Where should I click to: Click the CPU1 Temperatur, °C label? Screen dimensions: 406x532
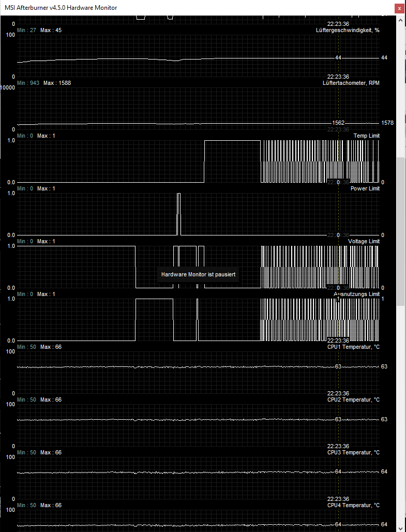pos(353,347)
